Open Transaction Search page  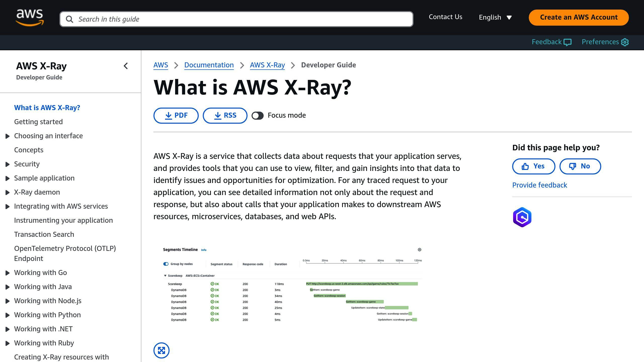[44, 234]
